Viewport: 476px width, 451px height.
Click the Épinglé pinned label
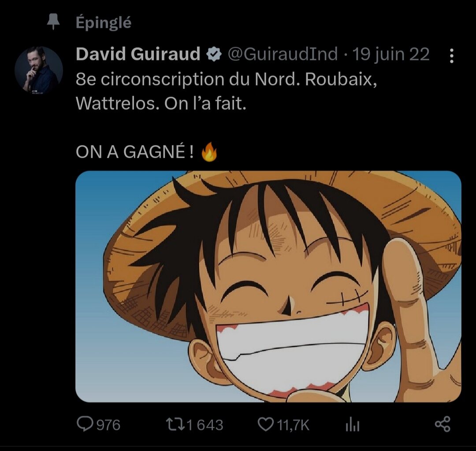click(x=104, y=22)
